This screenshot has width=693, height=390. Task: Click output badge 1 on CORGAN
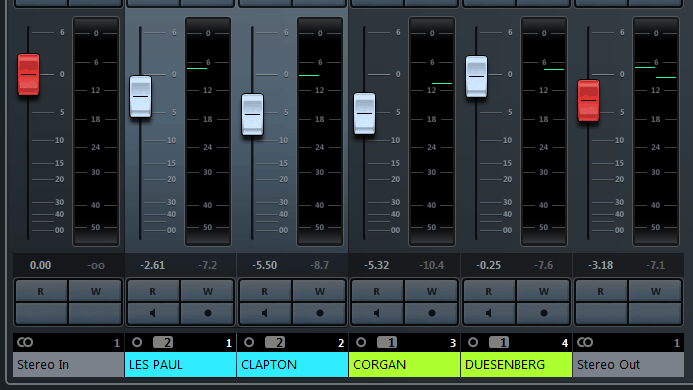pyautogui.click(x=387, y=342)
